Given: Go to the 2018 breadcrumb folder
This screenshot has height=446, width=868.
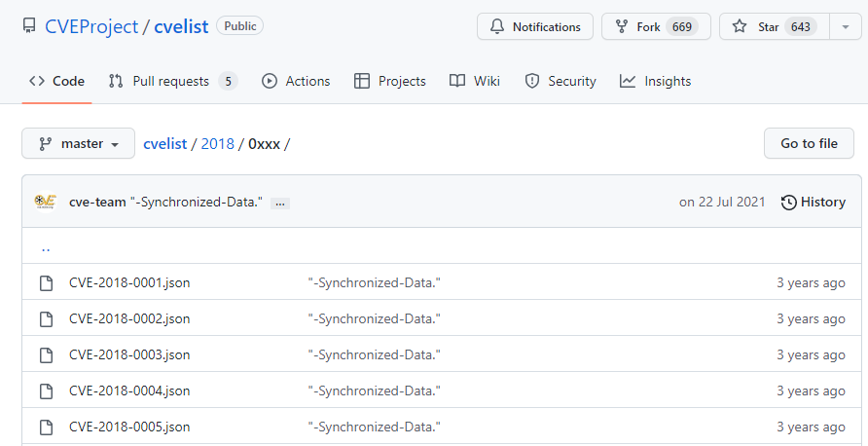Looking at the screenshot, I should pos(218,144).
